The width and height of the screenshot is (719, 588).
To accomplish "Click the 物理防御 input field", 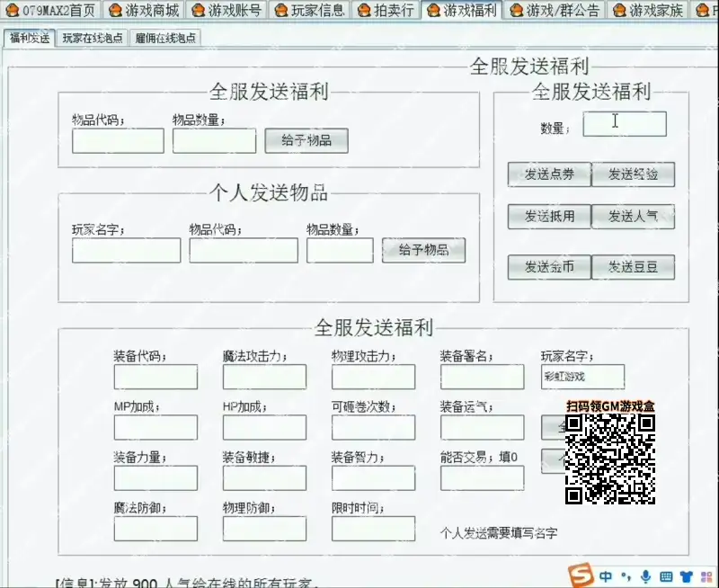I will click(264, 529).
